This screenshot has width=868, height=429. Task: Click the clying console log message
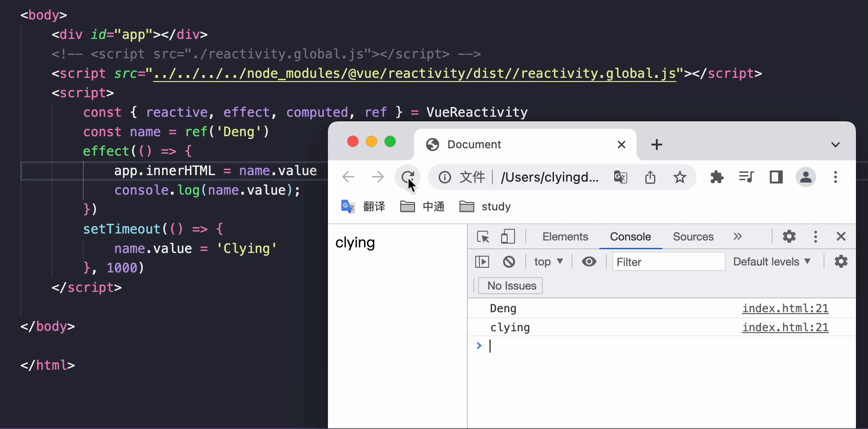point(510,328)
